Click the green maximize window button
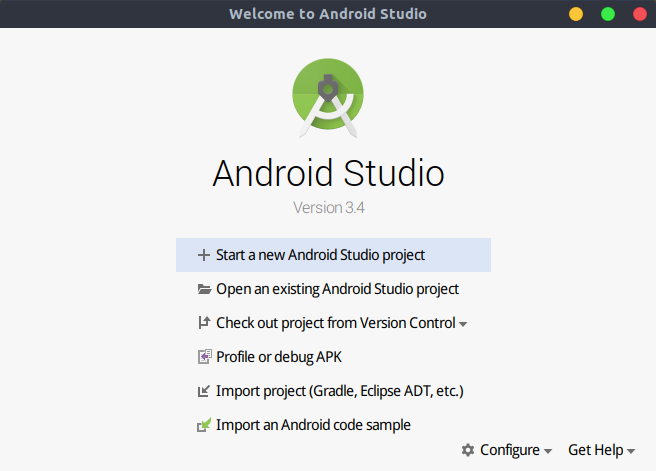This screenshot has height=471, width=656. [x=608, y=14]
